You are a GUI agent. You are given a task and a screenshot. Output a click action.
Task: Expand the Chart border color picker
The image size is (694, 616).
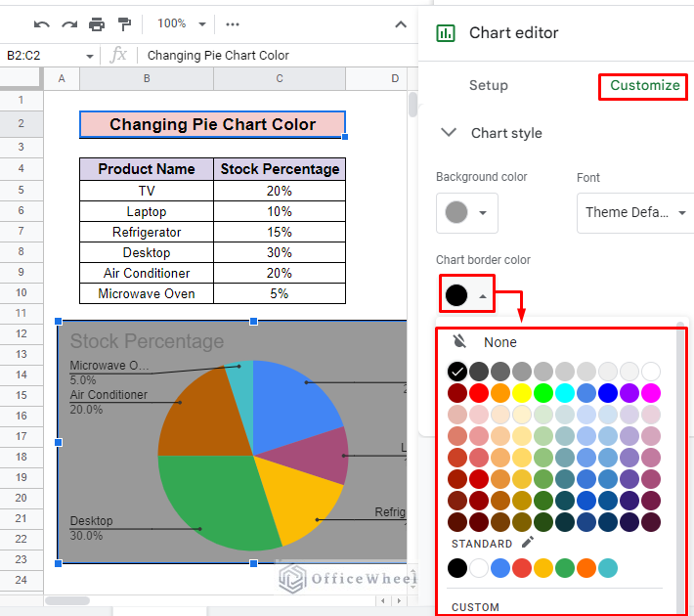(x=466, y=294)
